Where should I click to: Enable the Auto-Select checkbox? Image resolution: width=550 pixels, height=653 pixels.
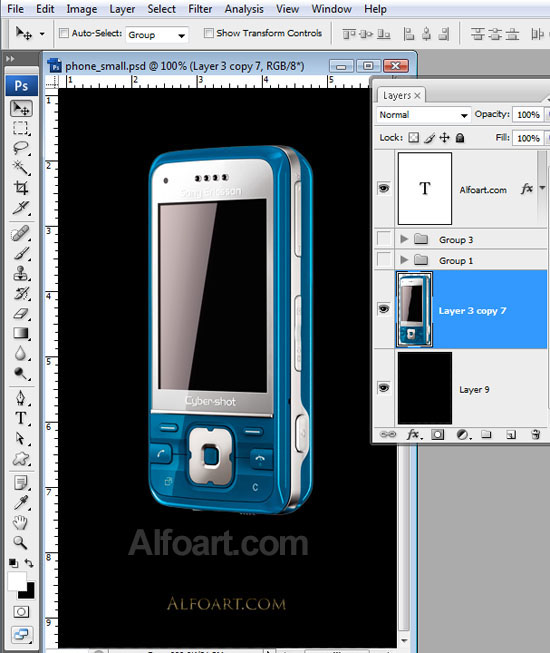[64, 33]
